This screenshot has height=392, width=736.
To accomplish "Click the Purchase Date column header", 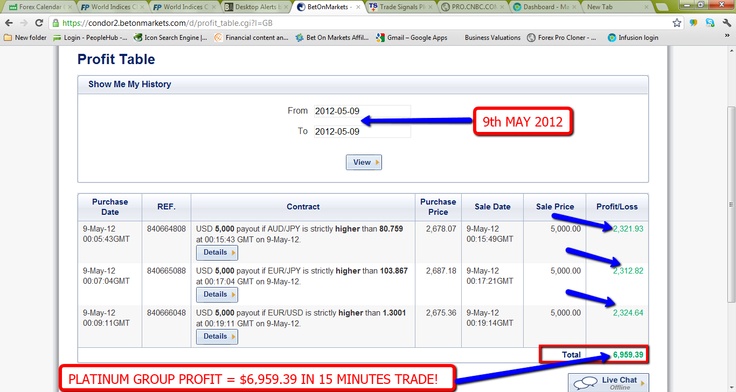I will (110, 207).
